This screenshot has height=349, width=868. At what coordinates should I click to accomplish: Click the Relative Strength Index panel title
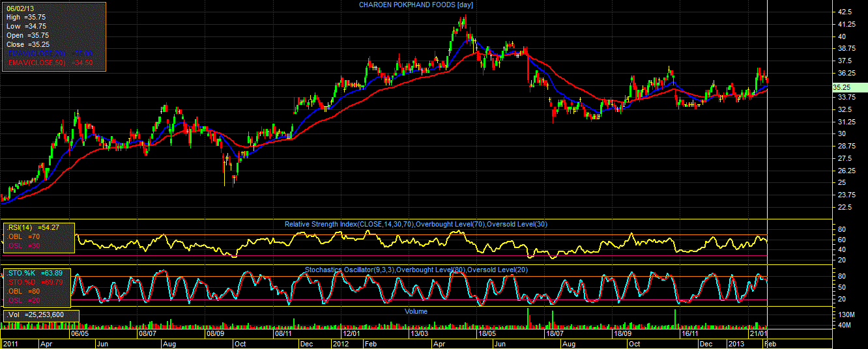tap(416, 224)
